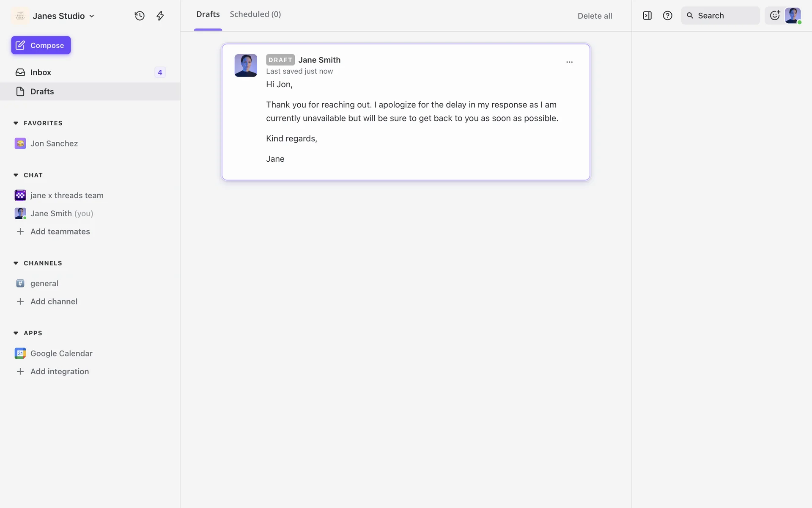Click the lightning bolt quick actions icon
The height and width of the screenshot is (508, 812).
point(160,16)
